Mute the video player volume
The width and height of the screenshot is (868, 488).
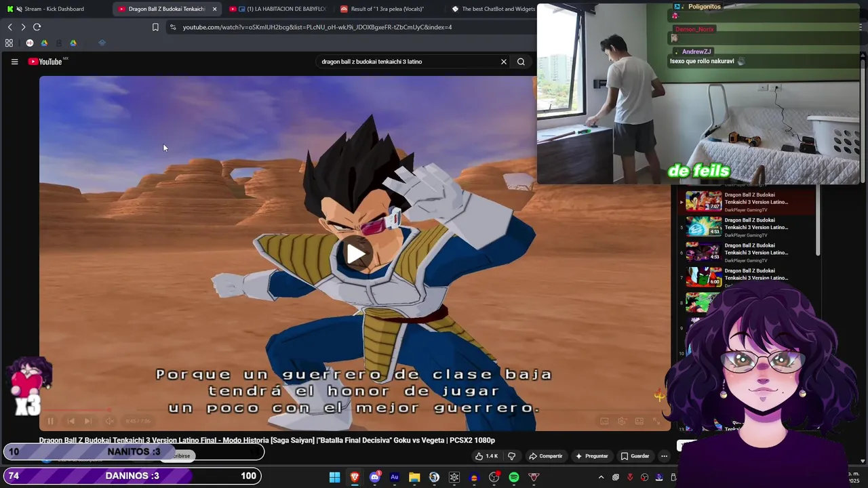(x=109, y=421)
